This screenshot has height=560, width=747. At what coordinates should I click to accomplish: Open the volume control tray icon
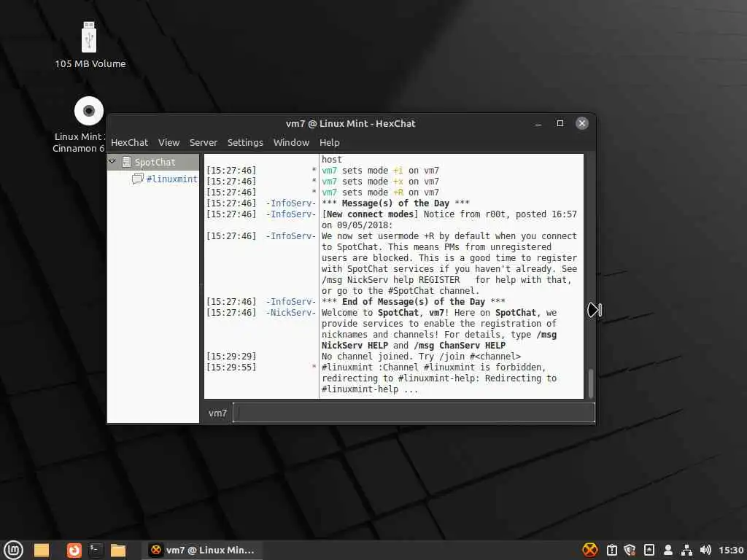click(x=705, y=550)
